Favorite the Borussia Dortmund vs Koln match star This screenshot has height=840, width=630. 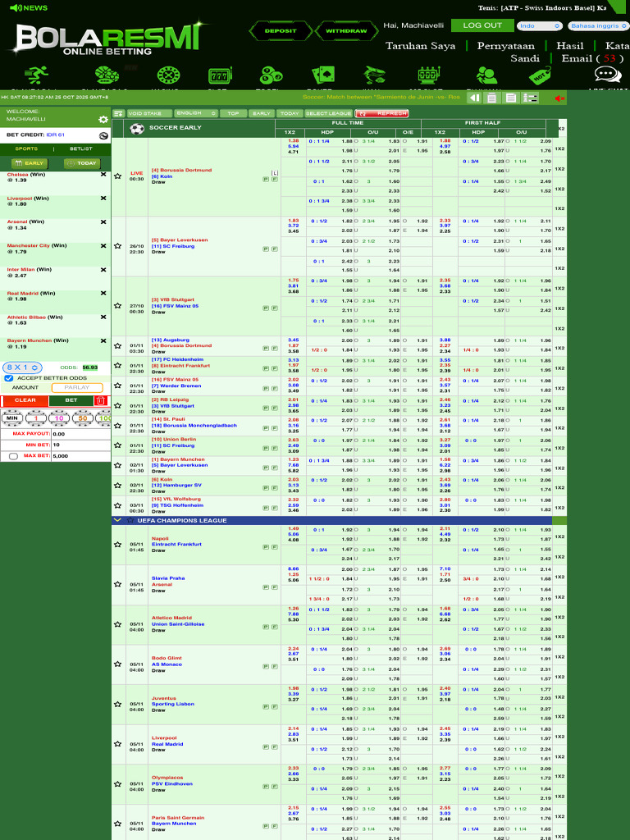pyautogui.click(x=118, y=176)
